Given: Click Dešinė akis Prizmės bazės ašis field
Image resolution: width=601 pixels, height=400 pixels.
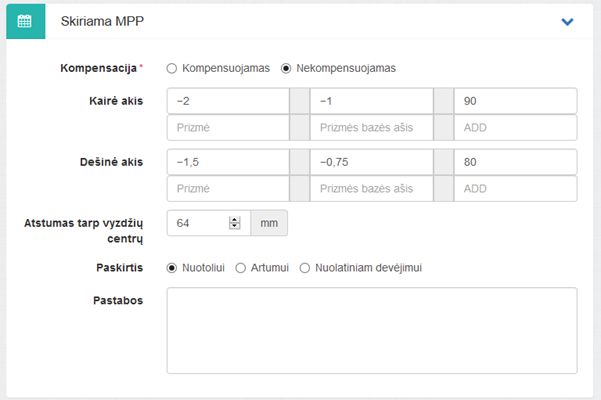Looking at the screenshot, I should coord(371,189).
